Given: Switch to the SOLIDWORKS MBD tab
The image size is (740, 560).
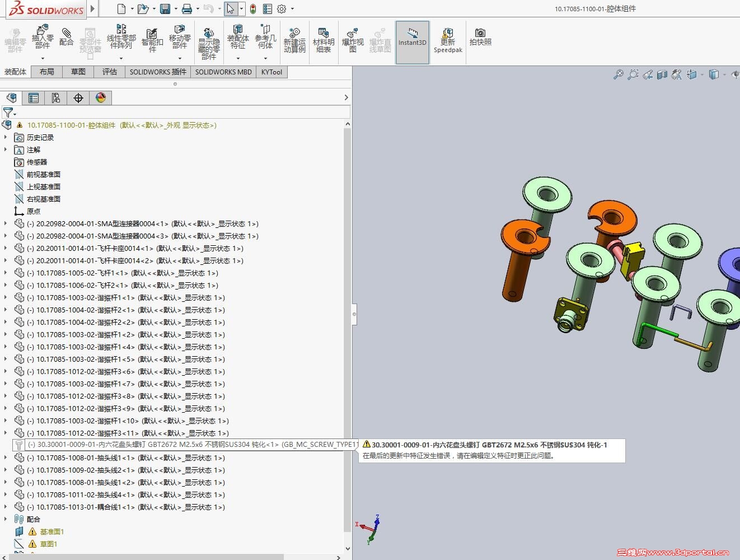Looking at the screenshot, I should point(223,72).
